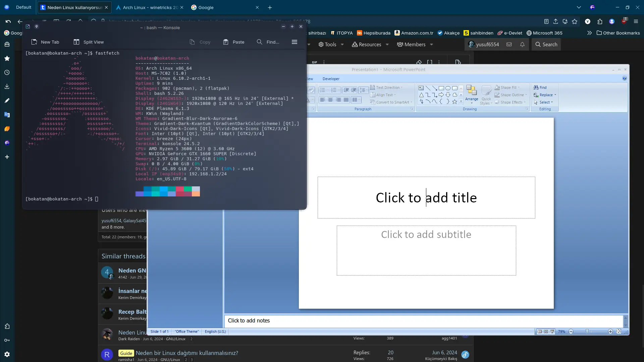The image size is (644, 362).
Task: Open the browser extensions puzzle icon
Action: [600, 21]
